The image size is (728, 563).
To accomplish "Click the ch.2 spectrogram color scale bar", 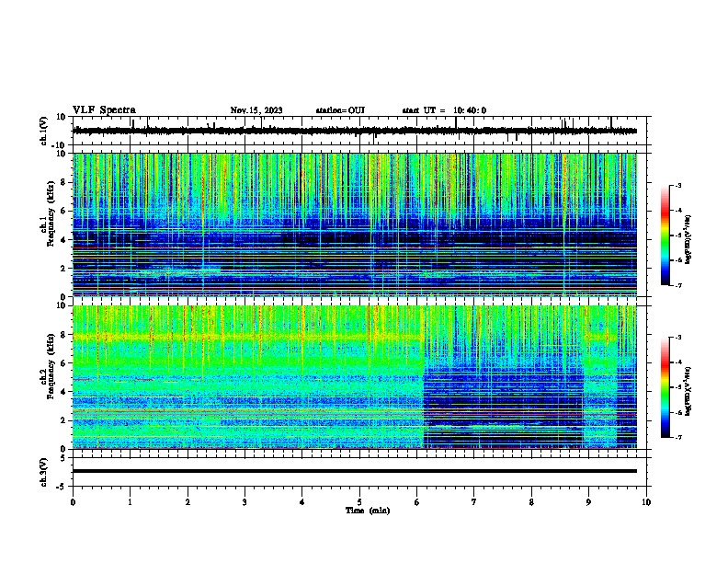I will coord(665,387).
